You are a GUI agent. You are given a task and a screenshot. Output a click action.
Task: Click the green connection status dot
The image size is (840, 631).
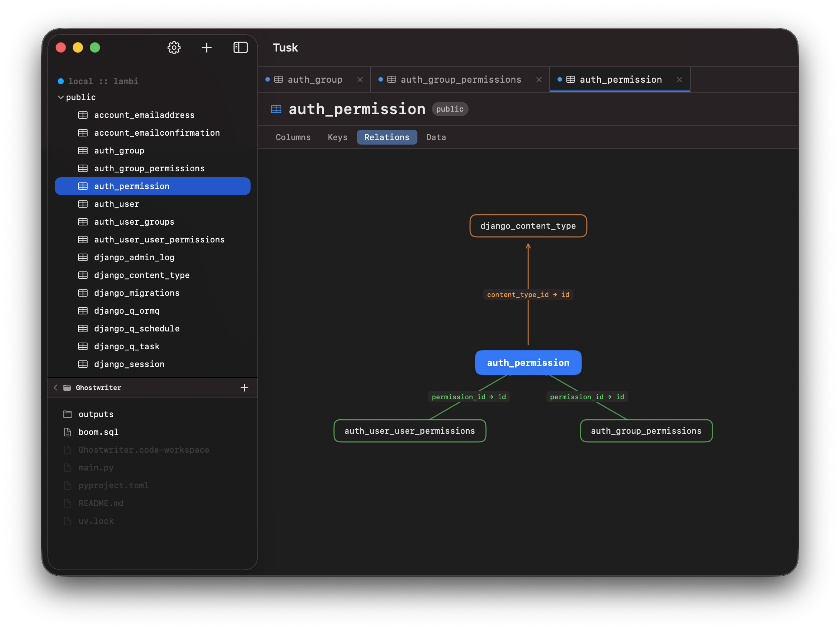coord(60,80)
